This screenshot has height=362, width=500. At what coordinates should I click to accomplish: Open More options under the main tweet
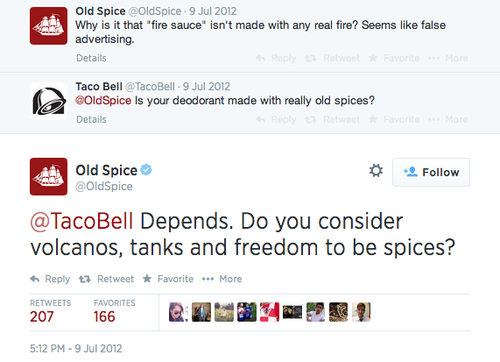click(x=222, y=279)
